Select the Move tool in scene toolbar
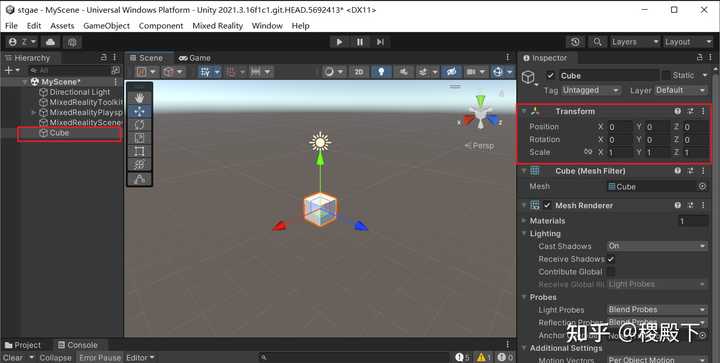720x363 pixels. (x=140, y=111)
